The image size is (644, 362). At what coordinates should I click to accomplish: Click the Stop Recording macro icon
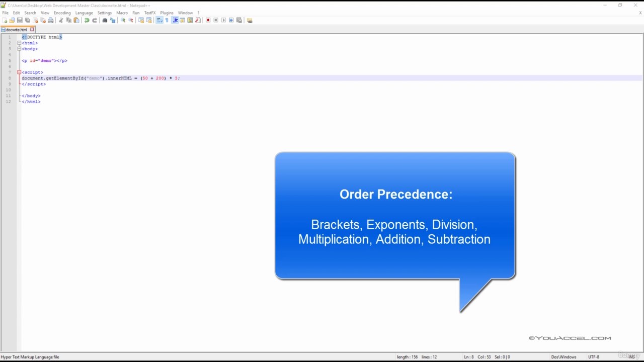pos(215,20)
